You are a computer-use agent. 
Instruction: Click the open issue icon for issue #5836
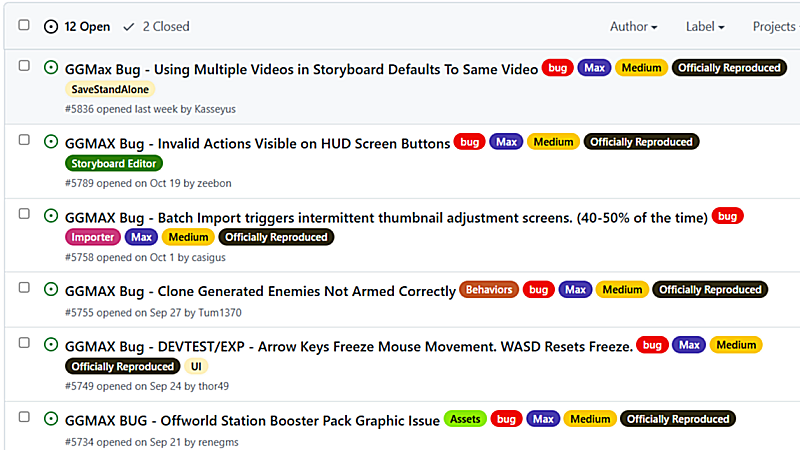coord(51,67)
